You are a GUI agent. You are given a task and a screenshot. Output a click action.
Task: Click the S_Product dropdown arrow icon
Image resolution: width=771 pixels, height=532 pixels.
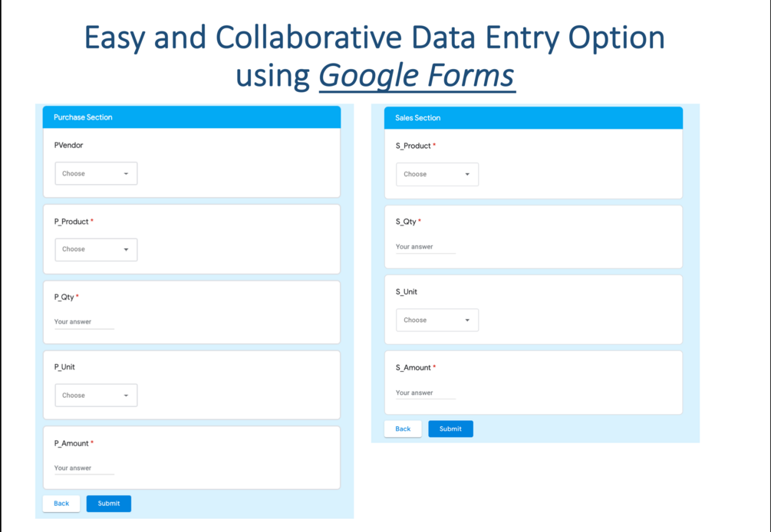[x=467, y=175]
